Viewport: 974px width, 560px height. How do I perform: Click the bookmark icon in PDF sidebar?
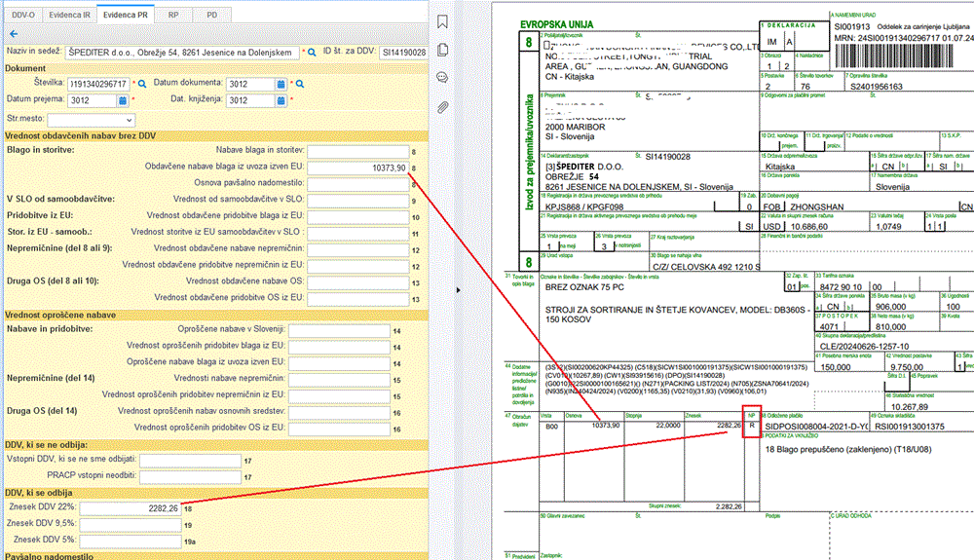point(442,22)
